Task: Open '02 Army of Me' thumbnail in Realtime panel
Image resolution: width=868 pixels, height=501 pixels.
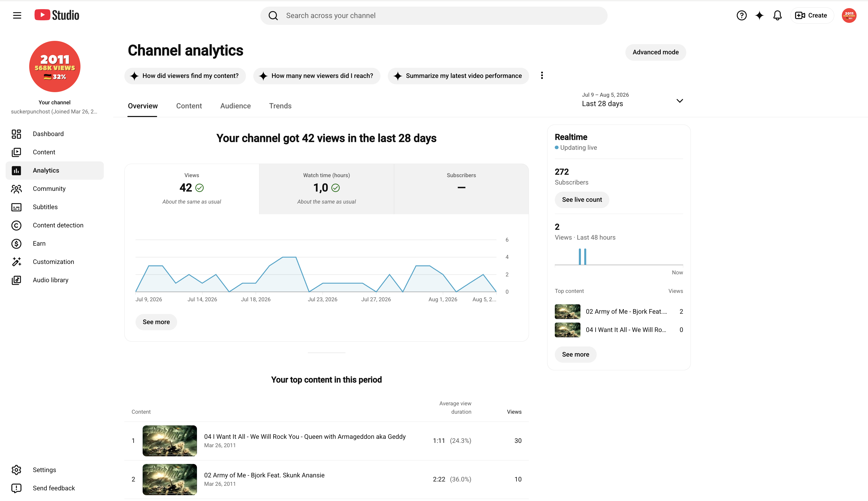Action: point(567,311)
